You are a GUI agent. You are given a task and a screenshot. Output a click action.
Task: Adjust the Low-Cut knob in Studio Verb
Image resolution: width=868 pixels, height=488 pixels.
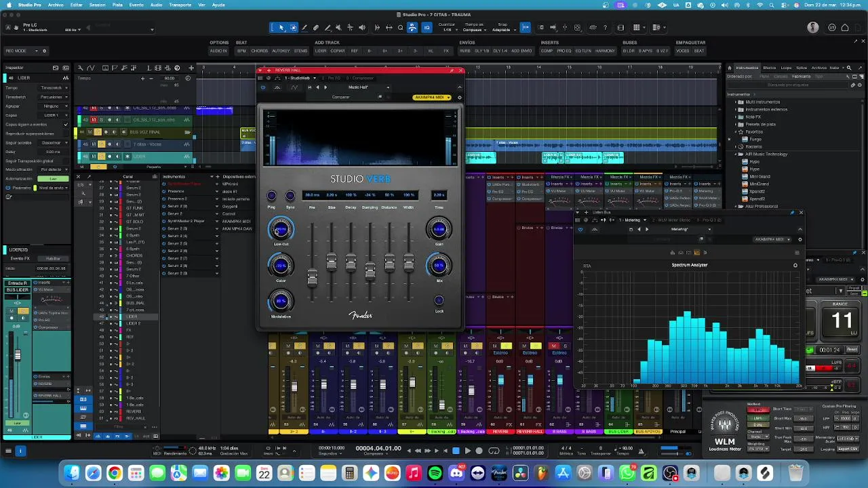coord(281,229)
